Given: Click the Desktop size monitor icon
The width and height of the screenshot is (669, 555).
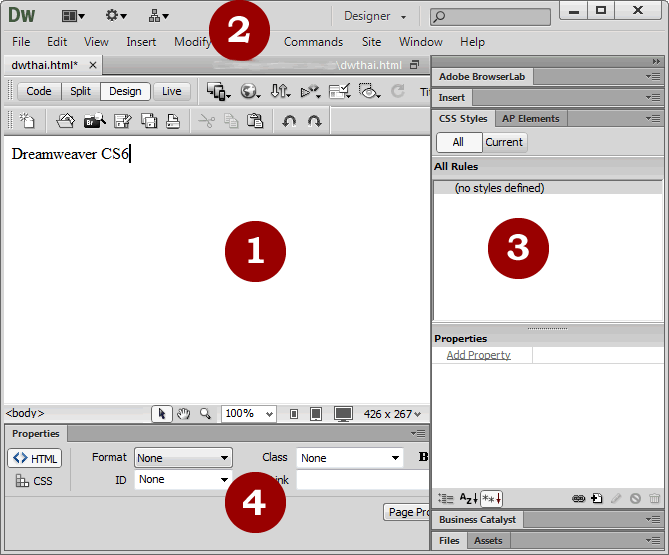Looking at the screenshot, I should point(343,414).
